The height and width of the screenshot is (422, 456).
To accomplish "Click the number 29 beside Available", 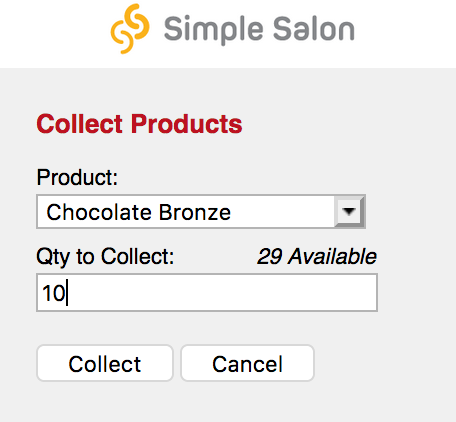I will pyautogui.click(x=269, y=257).
